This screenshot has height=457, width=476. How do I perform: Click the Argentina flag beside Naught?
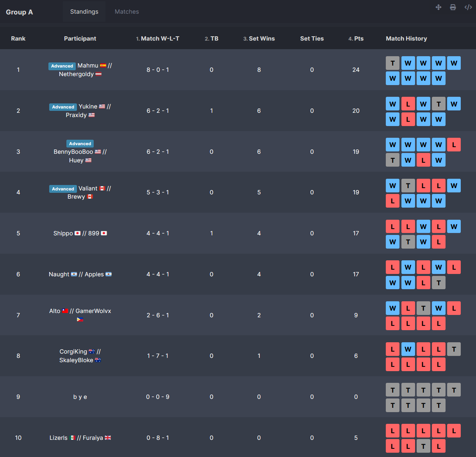click(x=74, y=274)
